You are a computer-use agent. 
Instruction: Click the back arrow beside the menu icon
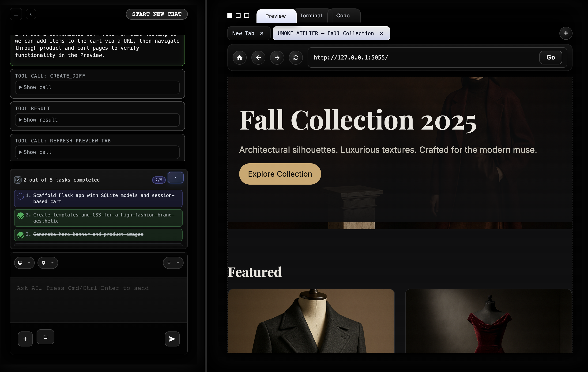[x=31, y=14]
